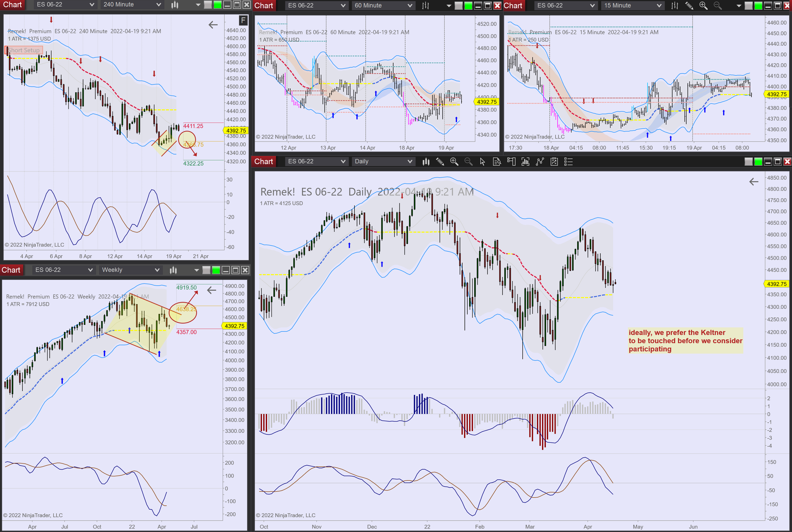
Task: Click zoom in magnifier on 15 Minute chart
Action: pos(703,5)
